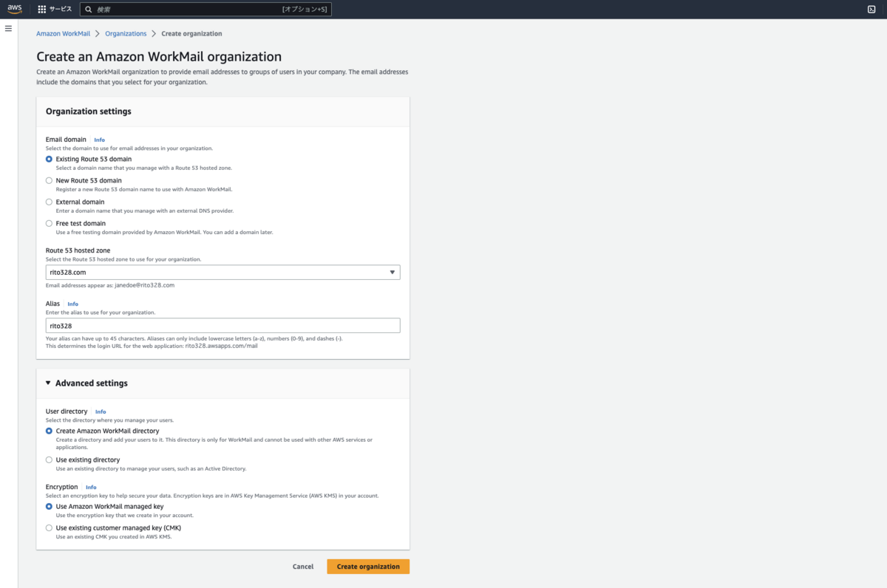
Task: Click the AWS home logo
Action: [13, 9]
